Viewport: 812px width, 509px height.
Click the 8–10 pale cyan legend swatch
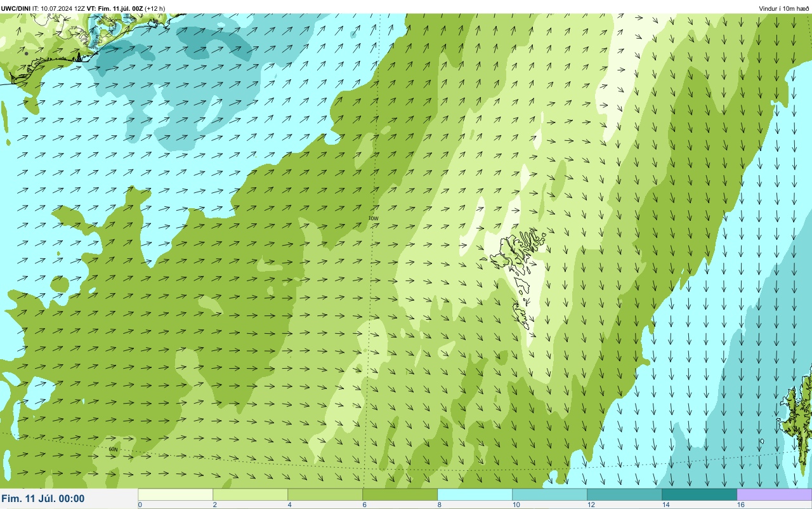(475, 494)
